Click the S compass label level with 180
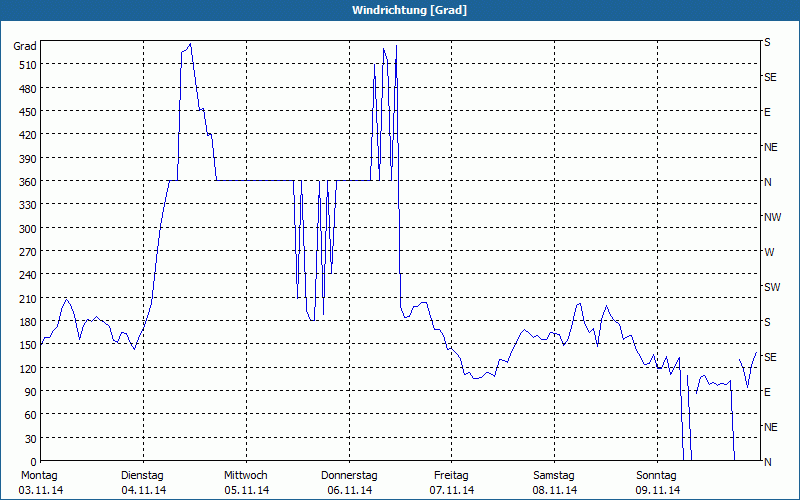 point(767,322)
